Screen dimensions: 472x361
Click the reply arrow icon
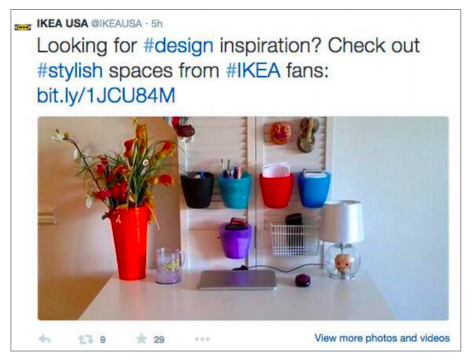pyautogui.click(x=44, y=339)
